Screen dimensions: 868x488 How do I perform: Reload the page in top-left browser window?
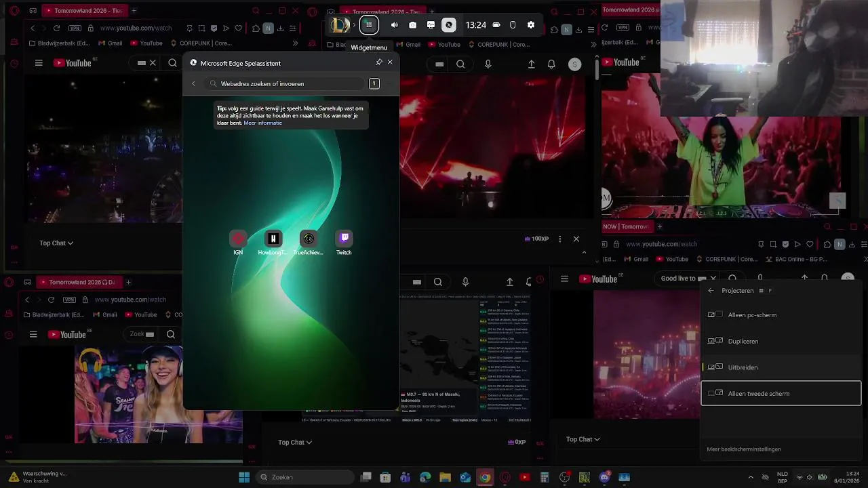[56, 28]
